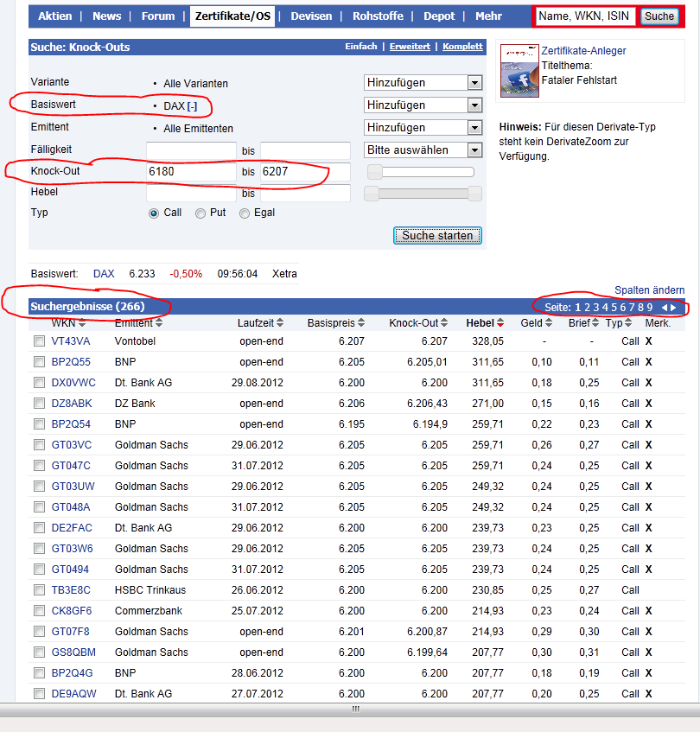The width and height of the screenshot is (700, 732).
Task: Open Variante Hinzufügen dropdown
Action: click(423, 83)
